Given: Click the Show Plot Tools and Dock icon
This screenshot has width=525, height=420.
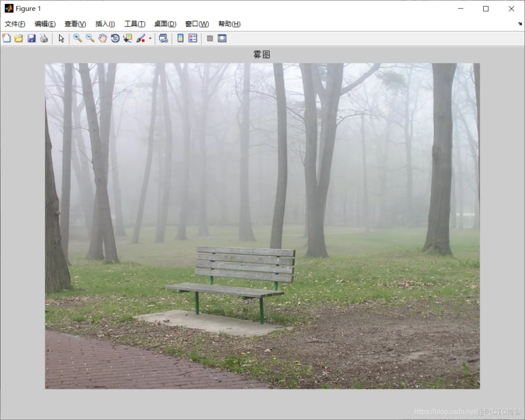Looking at the screenshot, I should [222, 38].
